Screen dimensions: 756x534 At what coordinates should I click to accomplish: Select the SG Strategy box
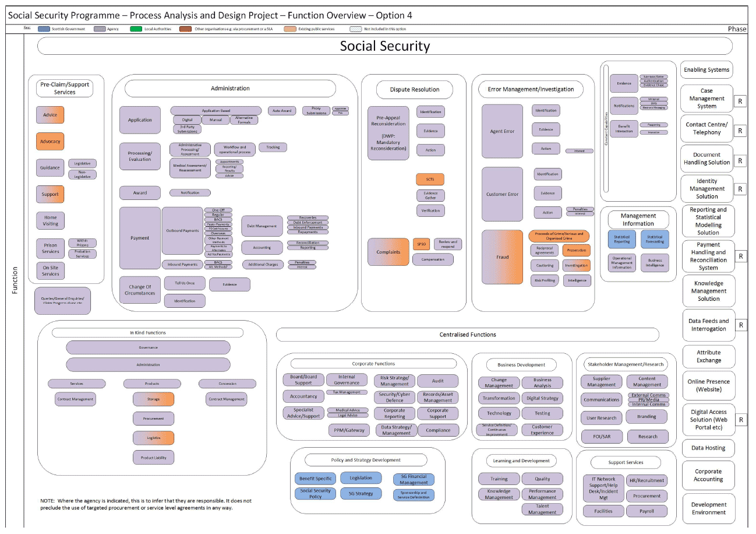pos(361,494)
